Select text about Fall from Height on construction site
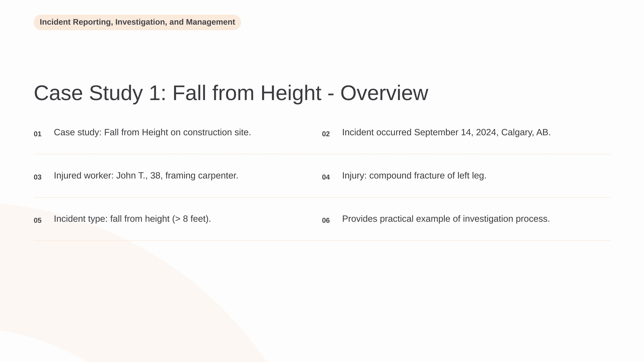 (152, 132)
